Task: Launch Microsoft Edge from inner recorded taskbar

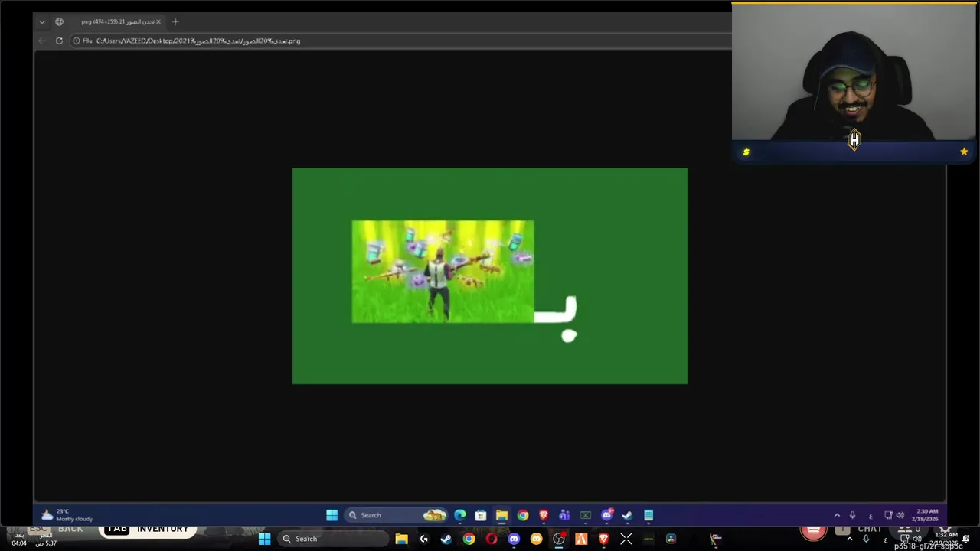Action: point(459,515)
